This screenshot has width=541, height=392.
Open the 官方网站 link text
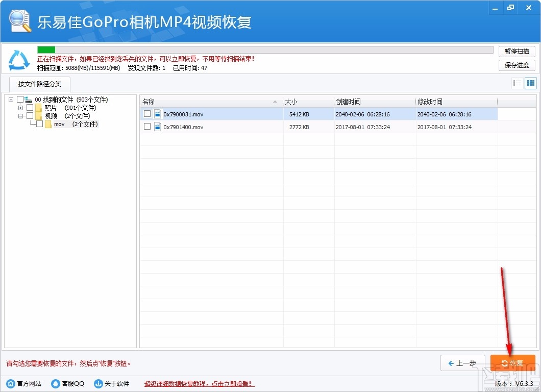29,384
